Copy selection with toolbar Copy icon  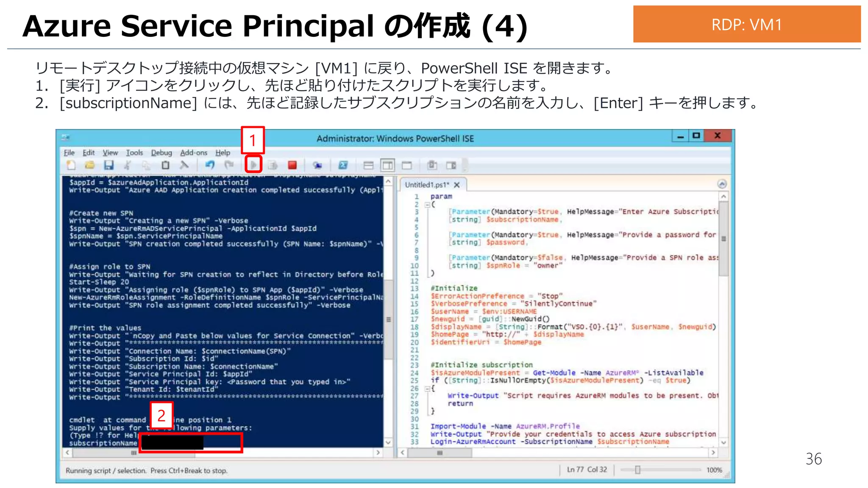(x=146, y=165)
